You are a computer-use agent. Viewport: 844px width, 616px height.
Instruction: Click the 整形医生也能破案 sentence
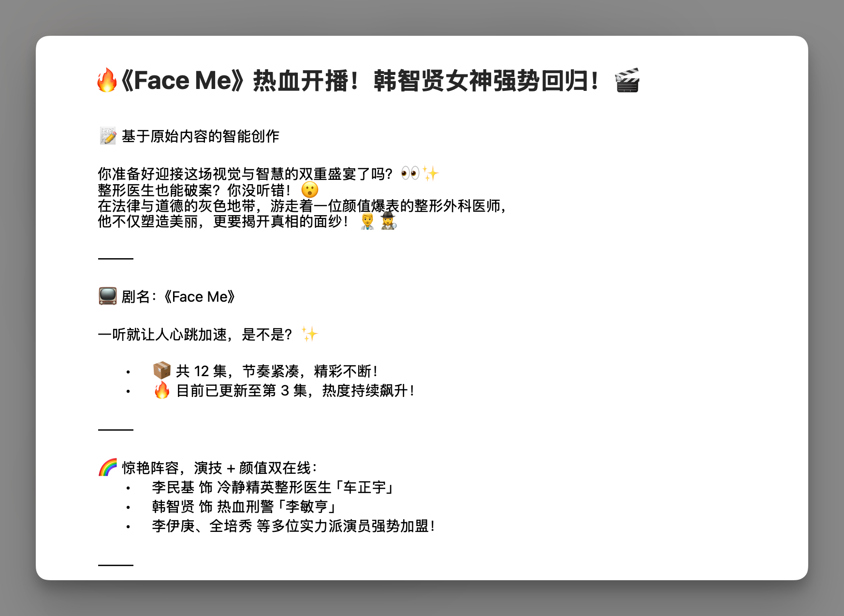(193, 190)
